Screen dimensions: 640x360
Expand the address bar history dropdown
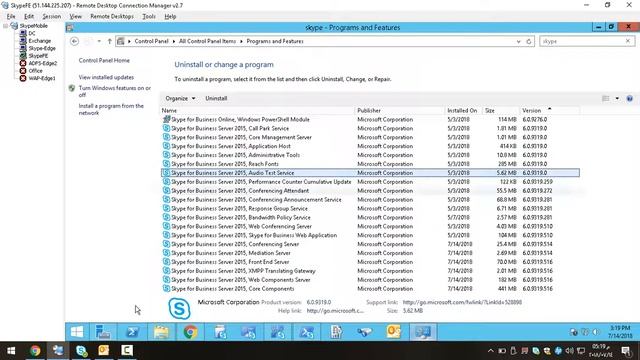pyautogui.click(x=518, y=41)
